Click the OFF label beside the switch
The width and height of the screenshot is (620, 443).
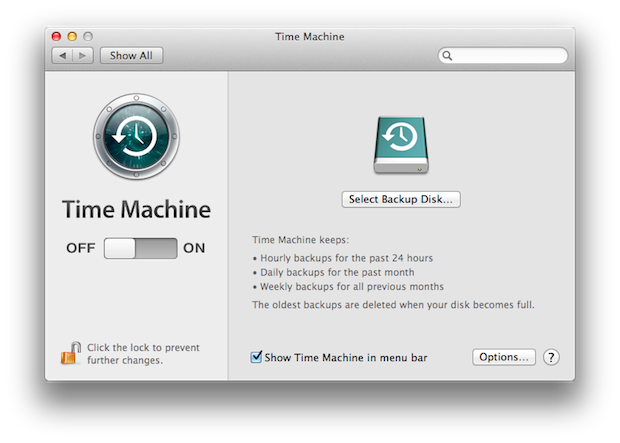pyautogui.click(x=81, y=248)
